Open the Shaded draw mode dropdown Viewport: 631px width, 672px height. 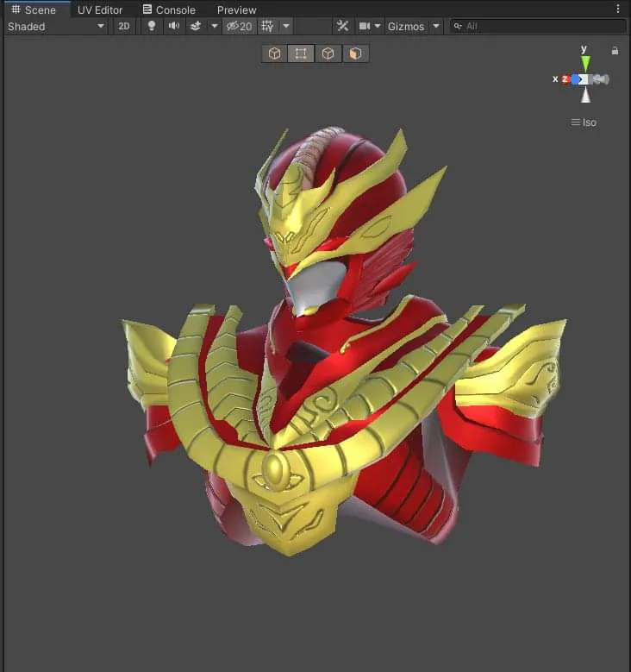[56, 27]
